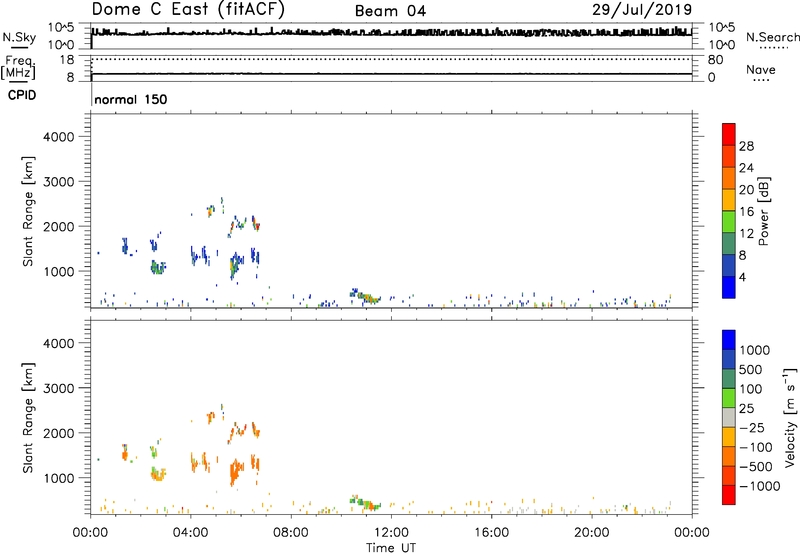Viewport: 800px width, 554px height.
Task: Click the '20:00' time axis label
Action: 591,533
